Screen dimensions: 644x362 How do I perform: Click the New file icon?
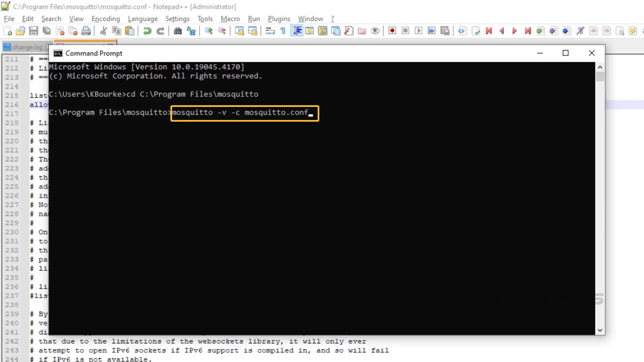(8, 31)
